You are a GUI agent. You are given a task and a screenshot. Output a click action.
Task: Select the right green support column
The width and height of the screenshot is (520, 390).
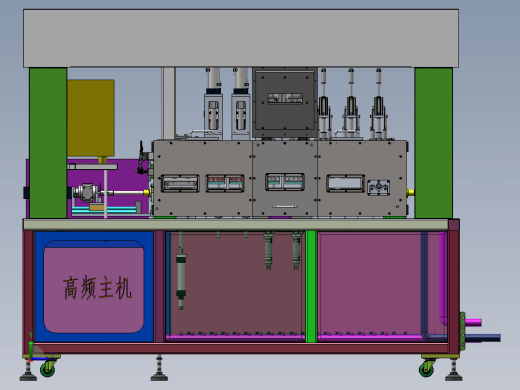tap(433, 143)
